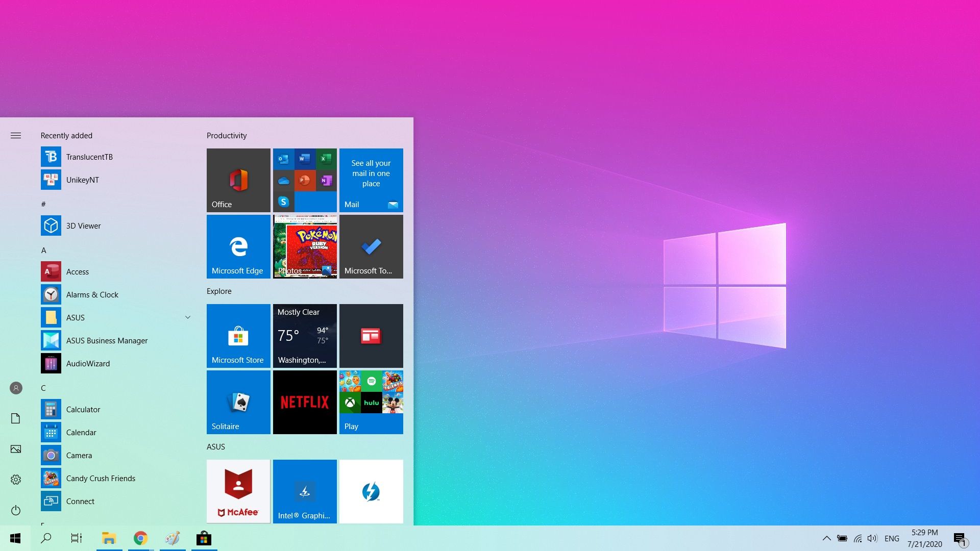This screenshot has width=980, height=551.
Task: Open the Wi-Fi network flyout
Action: [x=858, y=538]
